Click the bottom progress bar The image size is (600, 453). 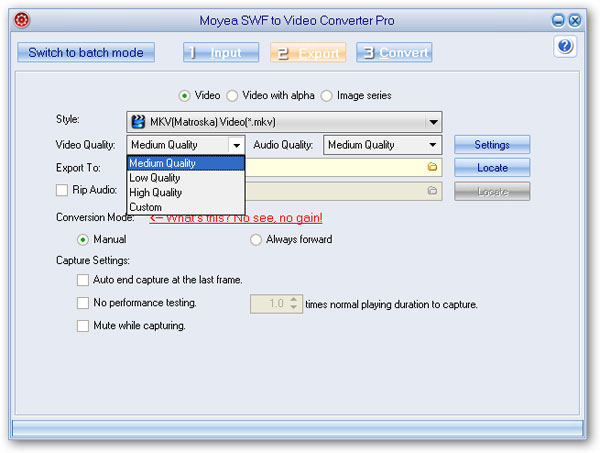tap(298, 428)
